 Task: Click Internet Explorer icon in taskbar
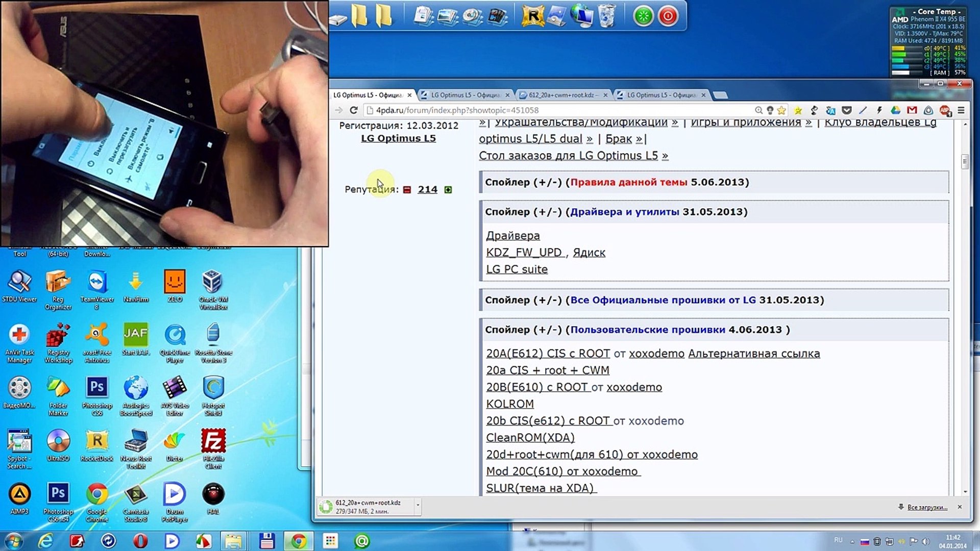46,541
